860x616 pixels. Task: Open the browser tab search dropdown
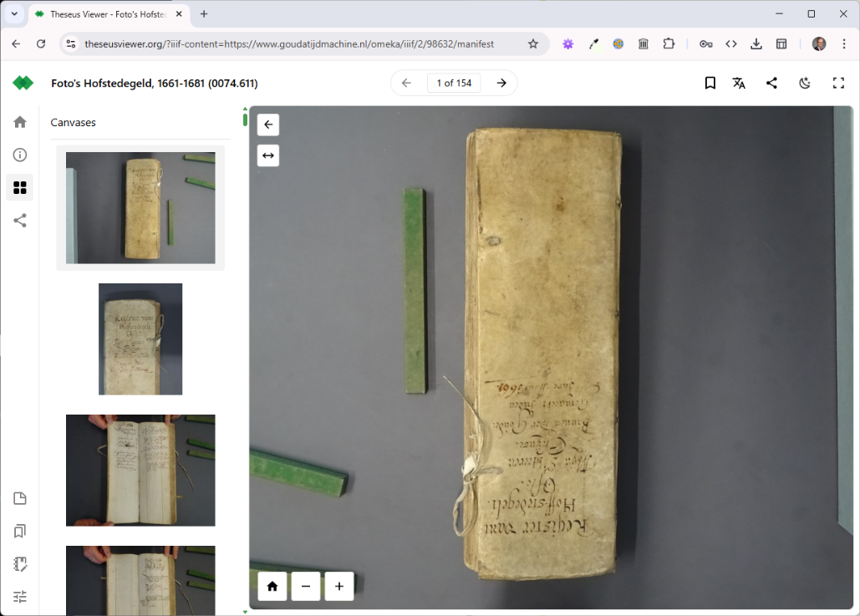click(14, 14)
